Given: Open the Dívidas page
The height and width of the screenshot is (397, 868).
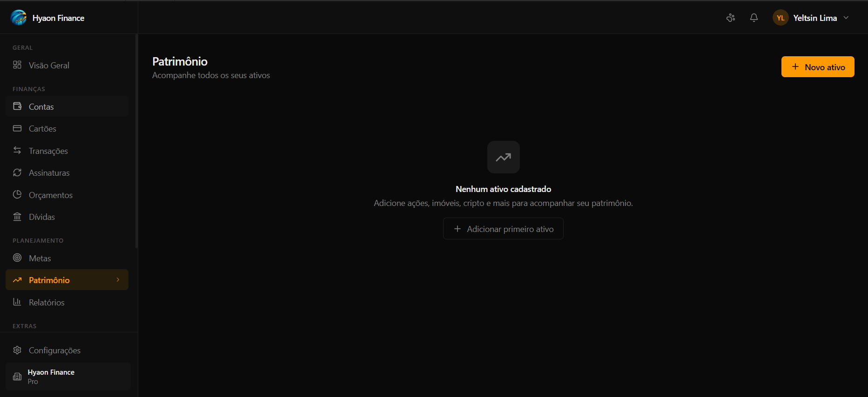Looking at the screenshot, I should pyautogui.click(x=67, y=217).
